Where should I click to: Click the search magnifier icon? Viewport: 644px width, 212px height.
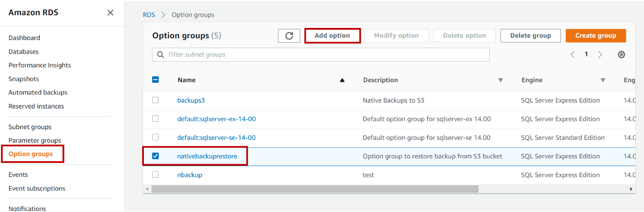pos(161,54)
